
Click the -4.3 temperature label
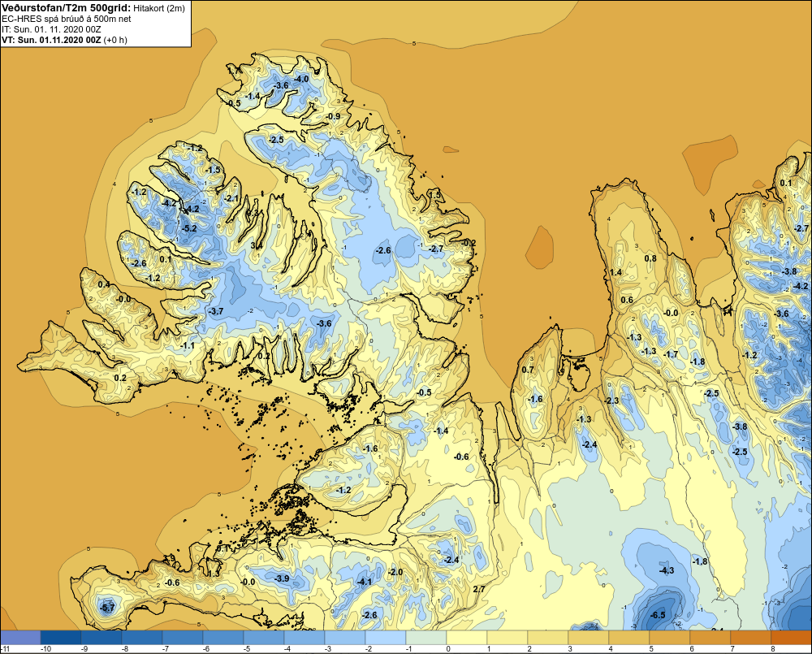pyautogui.click(x=667, y=570)
